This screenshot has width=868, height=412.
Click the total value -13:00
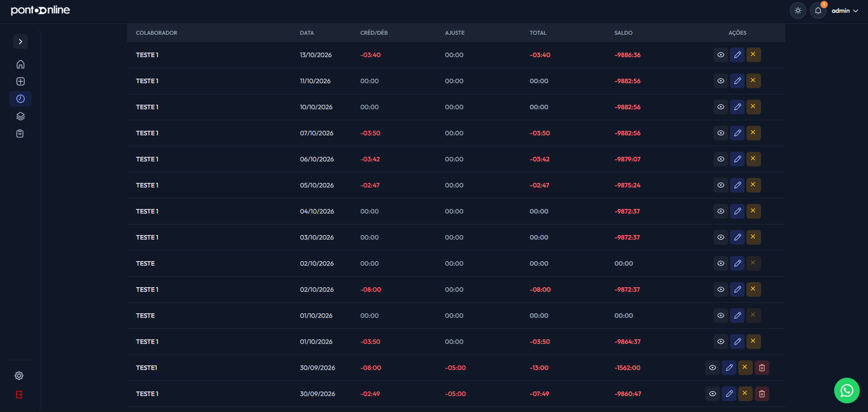(x=539, y=367)
